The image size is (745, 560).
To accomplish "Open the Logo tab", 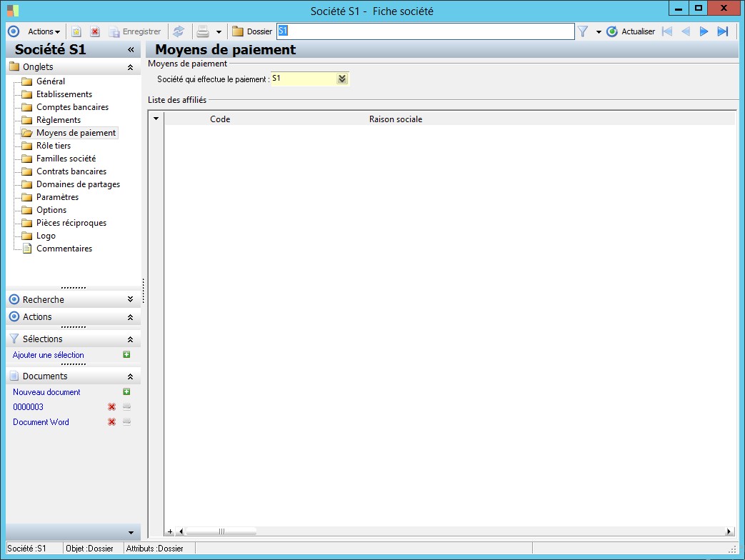I will [x=46, y=236].
